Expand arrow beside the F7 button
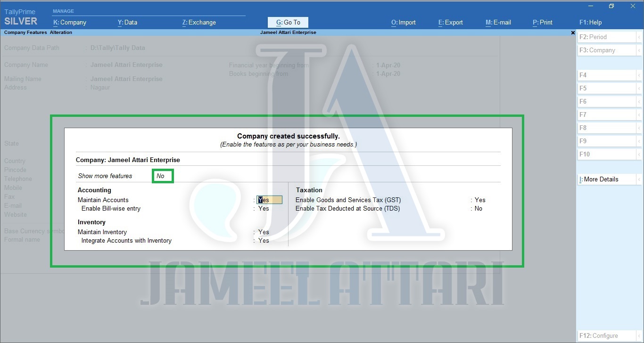The height and width of the screenshot is (343, 644). tap(639, 114)
